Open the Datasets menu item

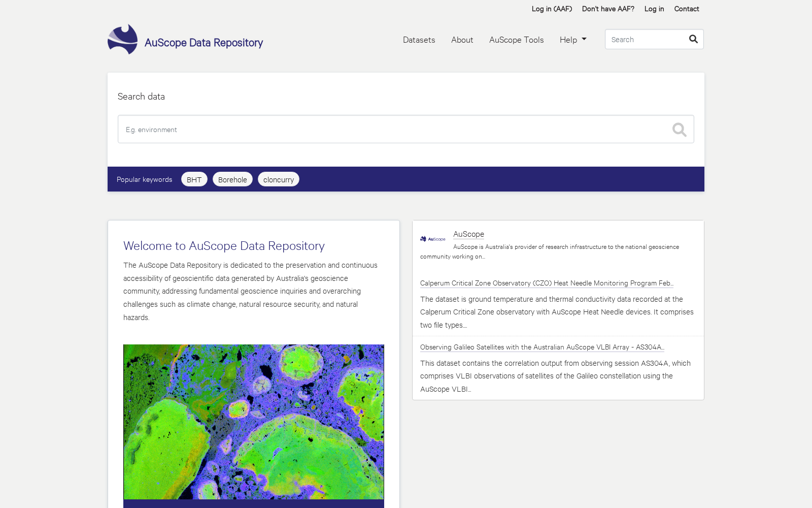(419, 40)
